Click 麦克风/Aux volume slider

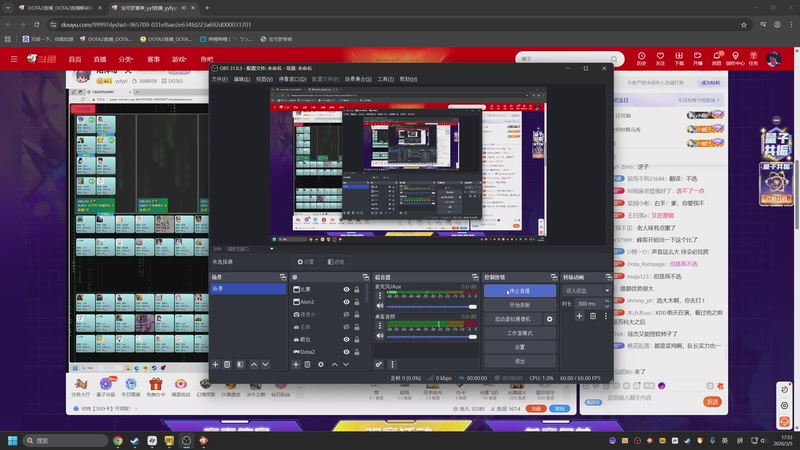click(x=432, y=307)
